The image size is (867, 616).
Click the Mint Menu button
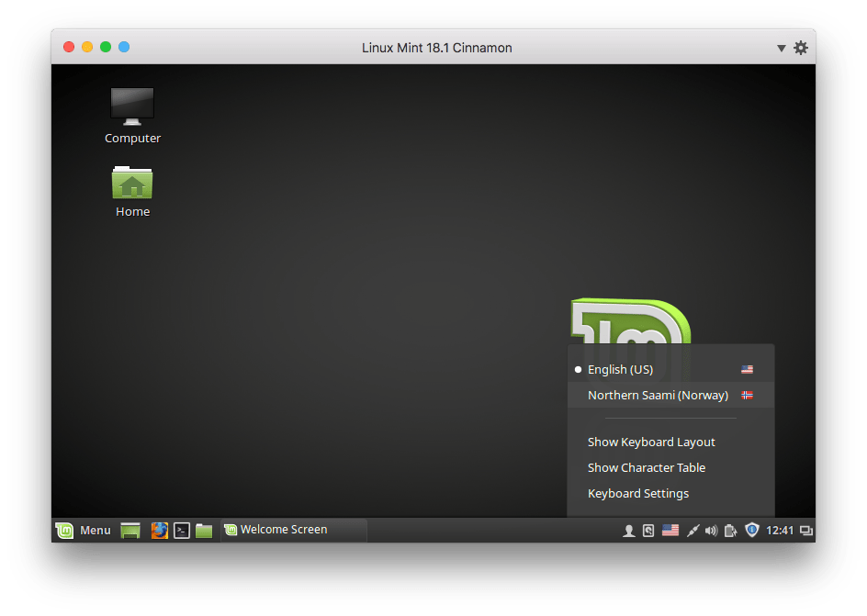pos(84,530)
